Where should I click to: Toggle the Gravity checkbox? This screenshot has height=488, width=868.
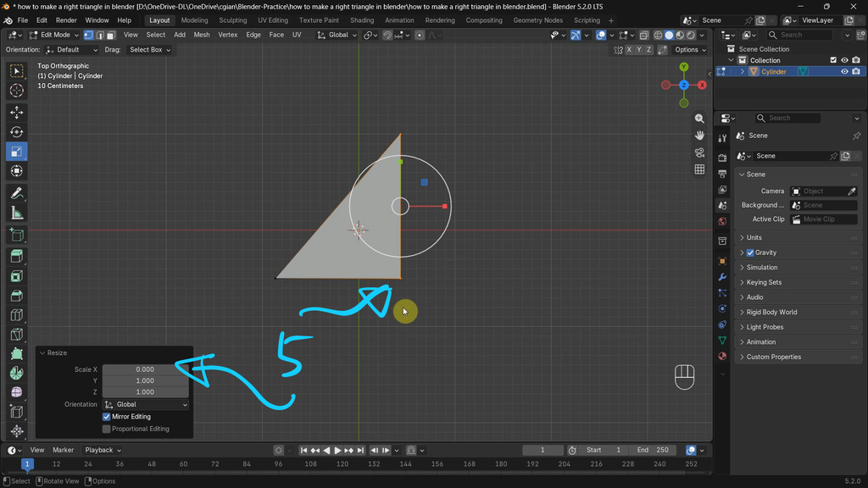click(x=750, y=252)
